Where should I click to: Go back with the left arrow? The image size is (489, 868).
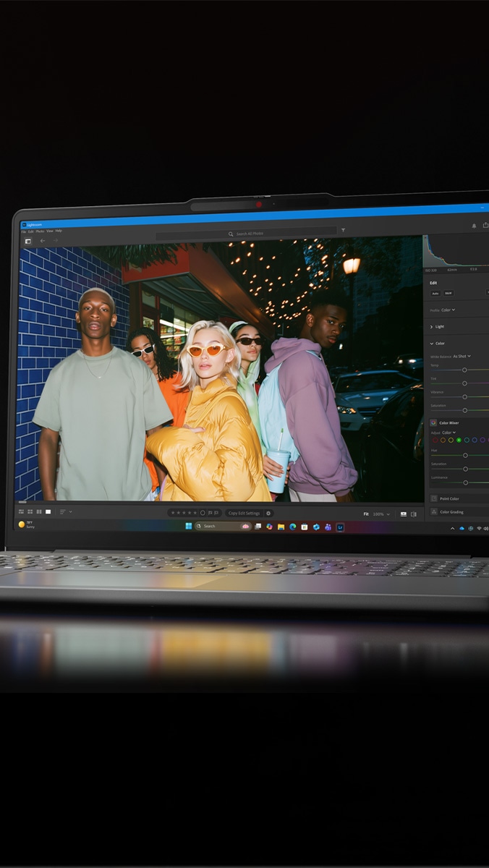pyautogui.click(x=43, y=241)
